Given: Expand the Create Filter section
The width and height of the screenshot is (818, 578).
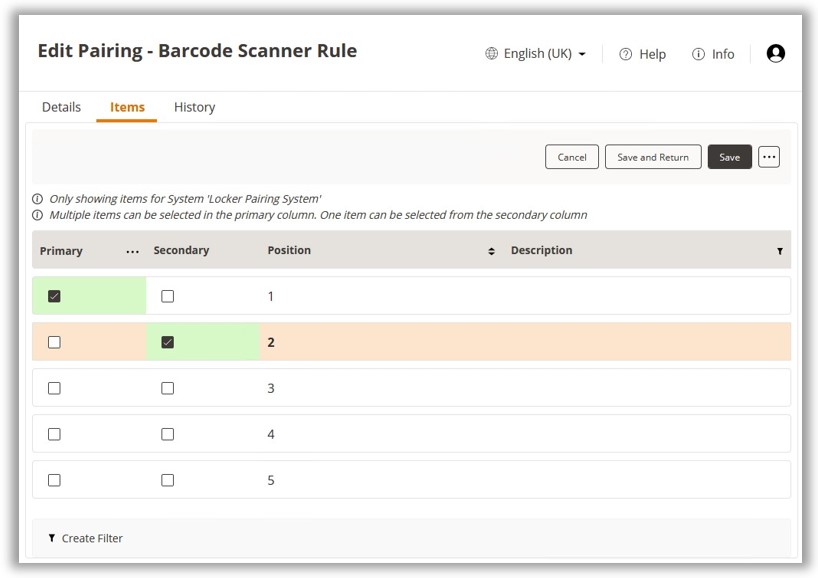Looking at the screenshot, I should pyautogui.click(x=92, y=538).
